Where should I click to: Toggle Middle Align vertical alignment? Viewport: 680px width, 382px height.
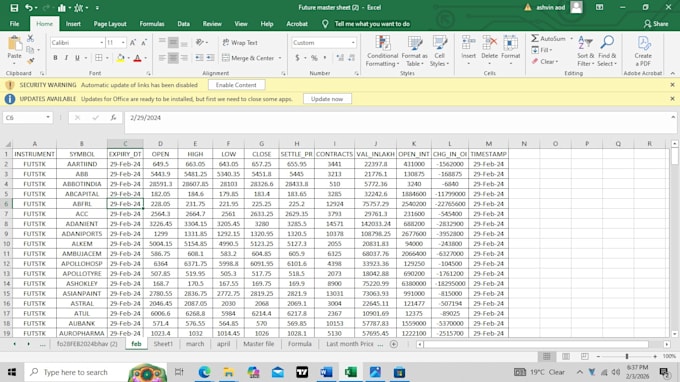click(173, 42)
